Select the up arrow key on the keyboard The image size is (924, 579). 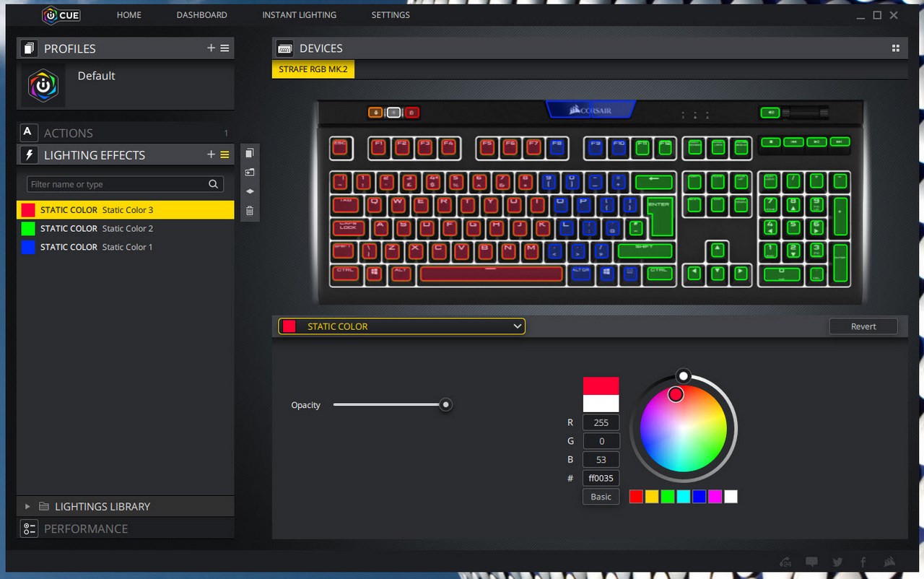tap(717, 251)
